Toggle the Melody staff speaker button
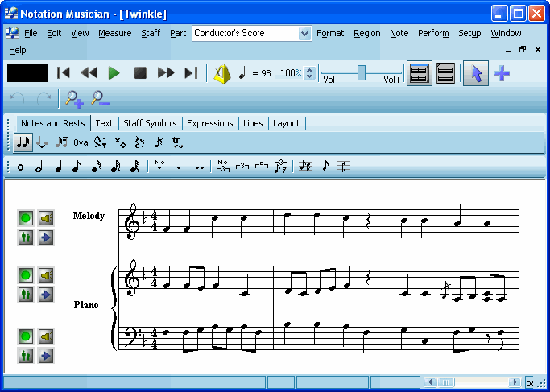This screenshot has width=550, height=392. (x=46, y=218)
